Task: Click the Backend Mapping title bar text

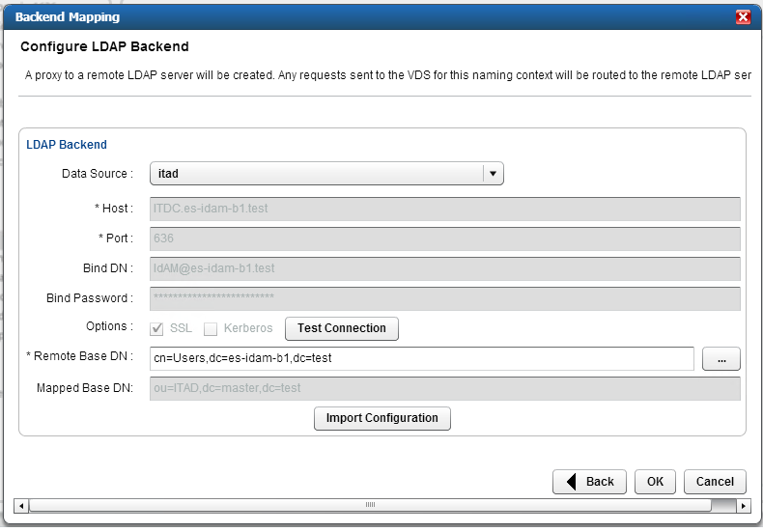Action: [x=68, y=17]
